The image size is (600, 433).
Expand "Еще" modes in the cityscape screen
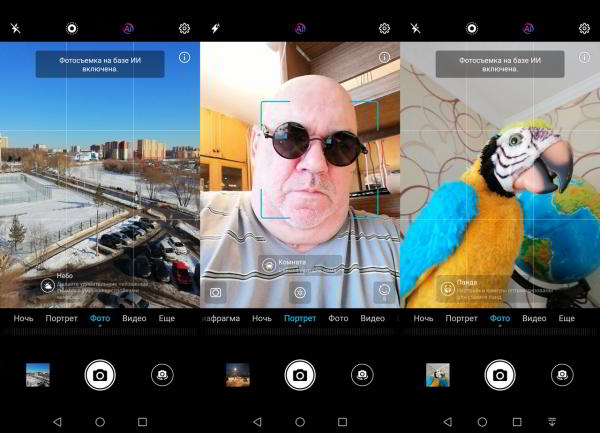166,318
